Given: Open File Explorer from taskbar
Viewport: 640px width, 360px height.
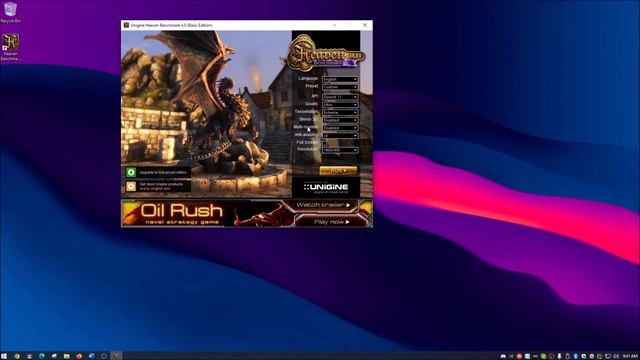Looking at the screenshot, I should coord(67,356).
